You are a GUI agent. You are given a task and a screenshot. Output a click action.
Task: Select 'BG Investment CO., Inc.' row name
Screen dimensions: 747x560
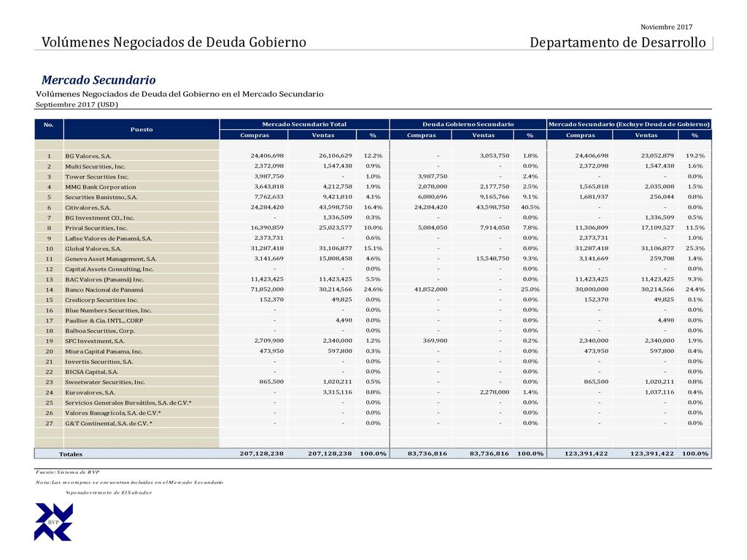(x=99, y=218)
